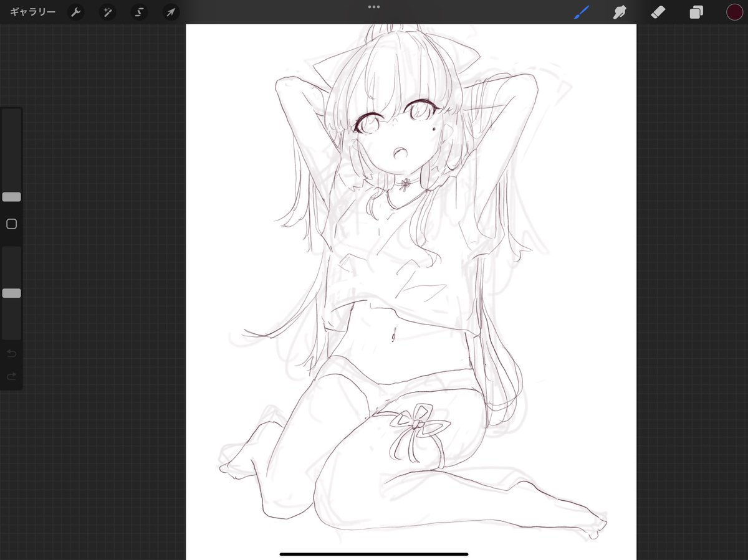
Task: Open the Adjustments magic wand menu
Action: [107, 12]
